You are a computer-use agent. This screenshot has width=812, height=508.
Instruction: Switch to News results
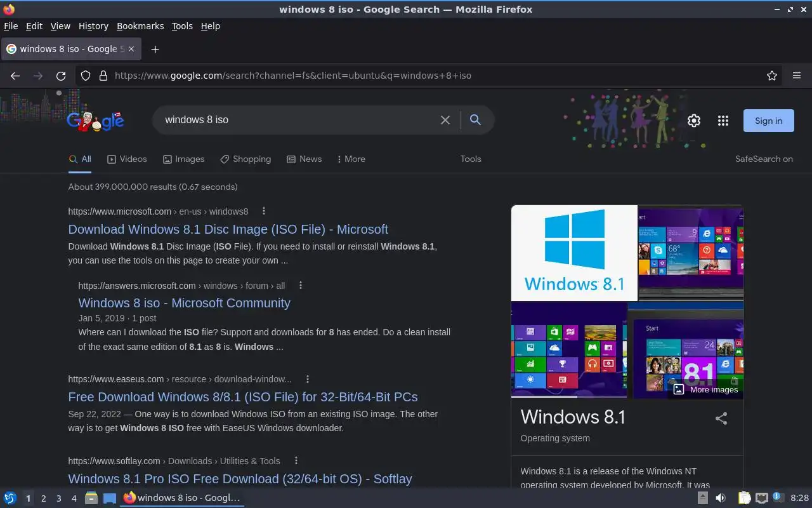coord(304,159)
